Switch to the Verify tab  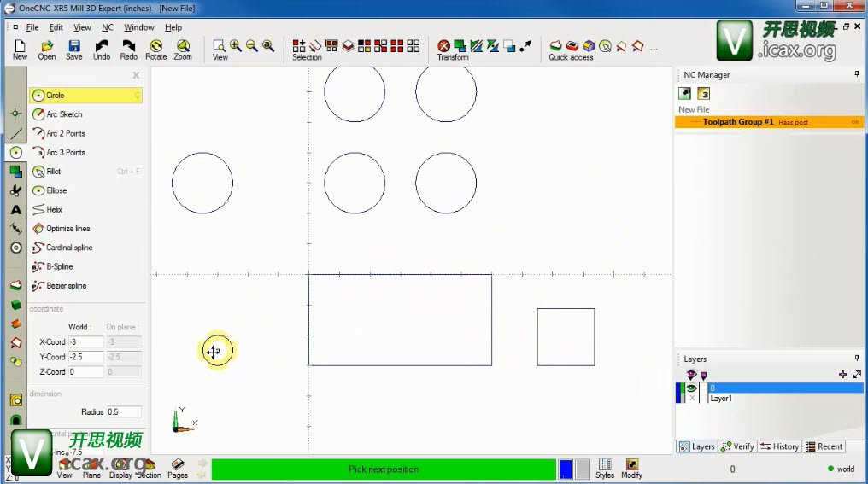(738, 446)
